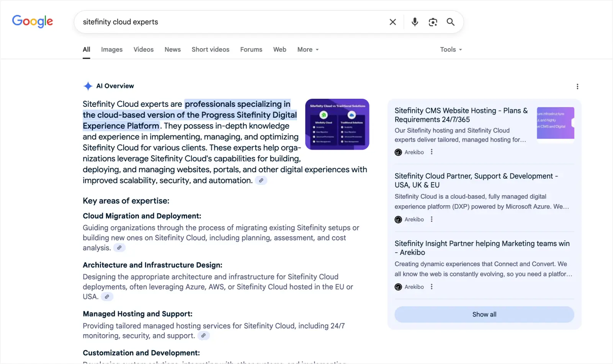The height and width of the screenshot is (364, 613).
Task: Start voice search with microphone icon
Action: [x=415, y=22]
